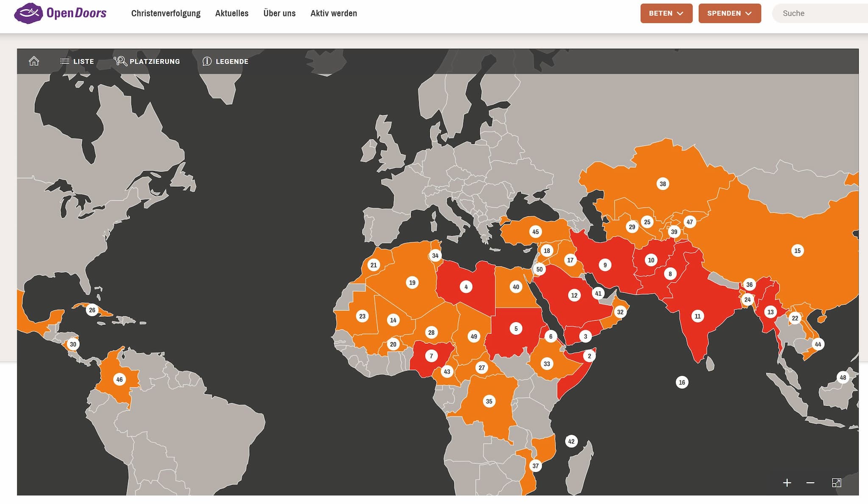
Task: Click the Open Doors logo
Action: [60, 13]
